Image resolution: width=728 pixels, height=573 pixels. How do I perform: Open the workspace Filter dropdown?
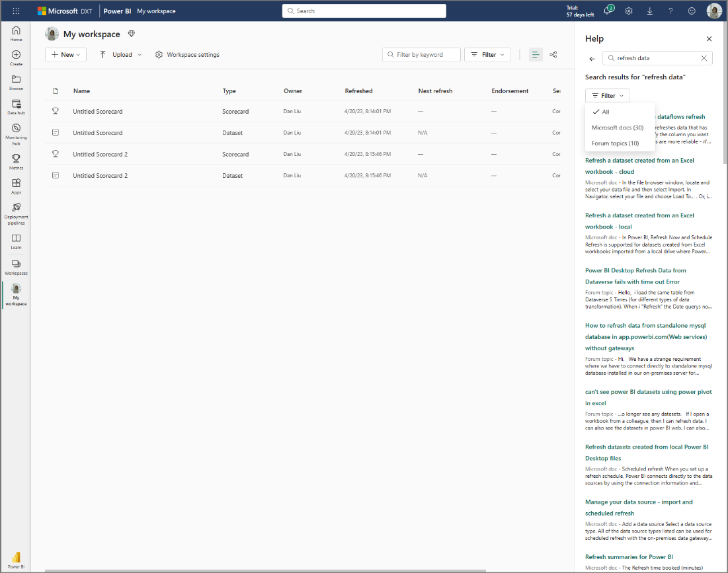point(487,55)
